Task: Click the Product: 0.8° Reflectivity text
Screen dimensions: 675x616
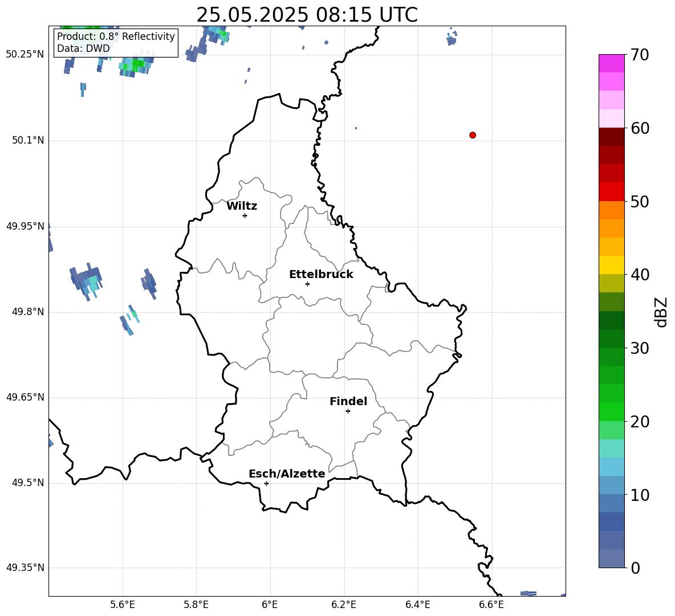Action: click(x=116, y=36)
